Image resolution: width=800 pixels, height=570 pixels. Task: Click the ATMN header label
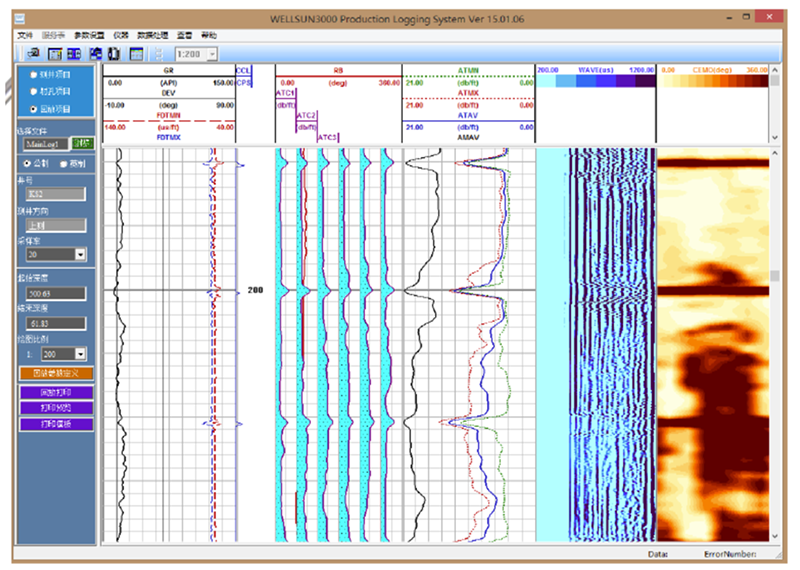tap(468, 70)
